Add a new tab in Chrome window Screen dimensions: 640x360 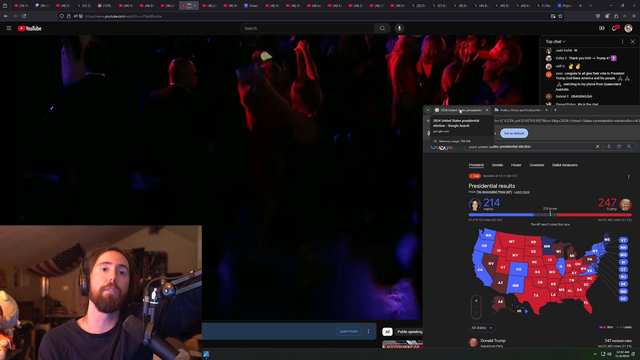[x=556, y=110]
